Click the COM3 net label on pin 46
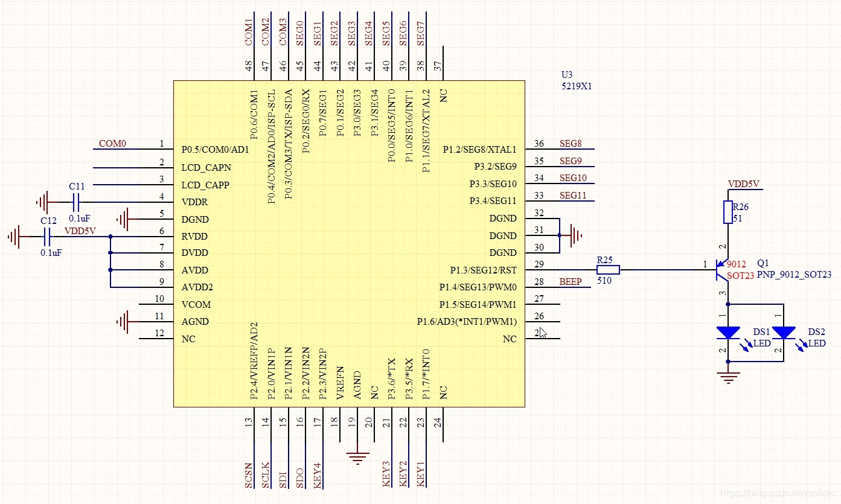841x504 pixels. 283,33
